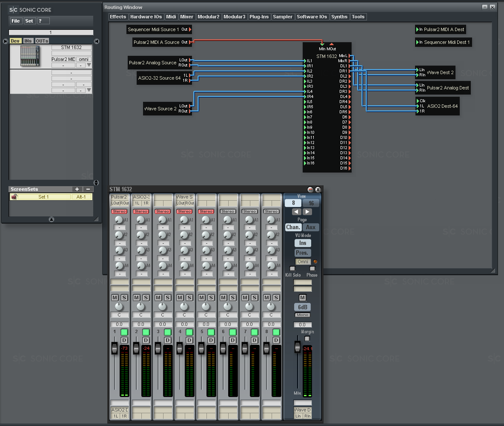Toggle green channel-on button for channel 3
504x426 pixels.
tap(168, 332)
